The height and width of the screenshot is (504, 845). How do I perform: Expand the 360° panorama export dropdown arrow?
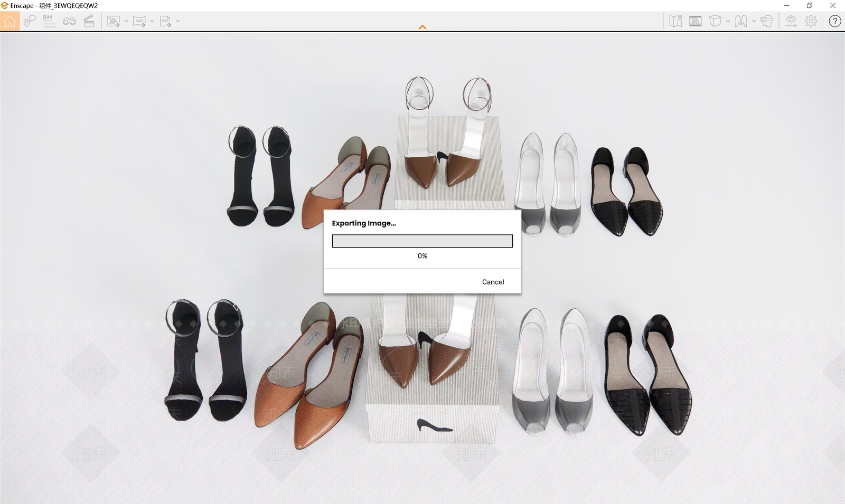(152, 22)
